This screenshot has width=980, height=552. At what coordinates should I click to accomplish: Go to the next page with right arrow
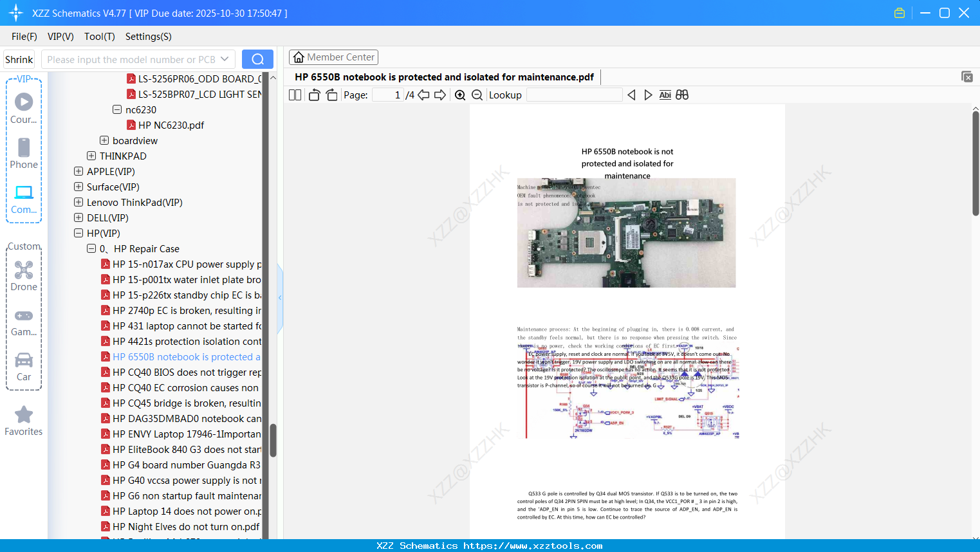(440, 95)
